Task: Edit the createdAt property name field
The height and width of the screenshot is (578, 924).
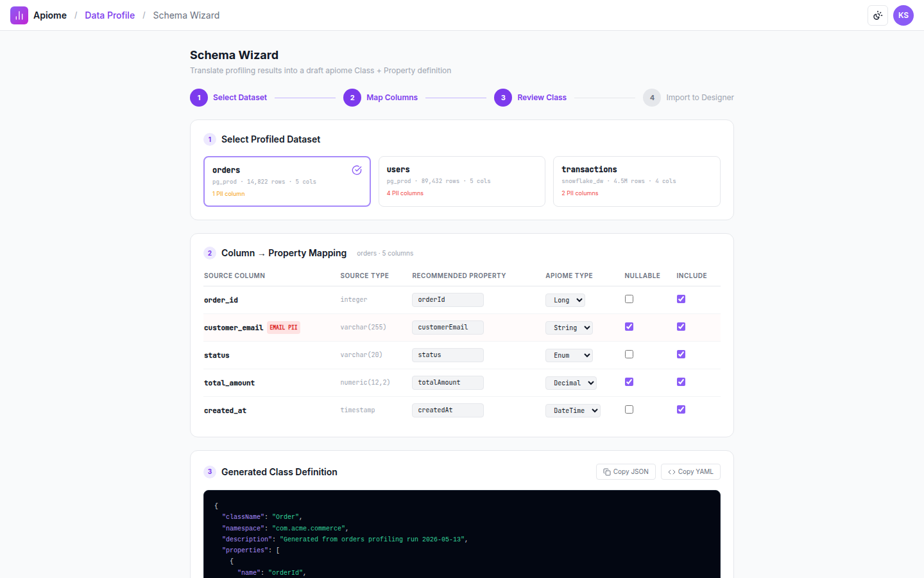Action: pos(448,410)
